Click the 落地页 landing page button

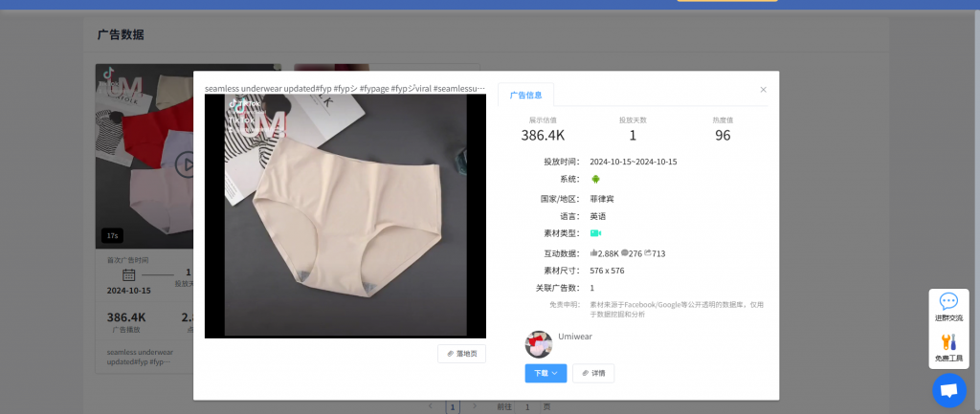point(462,354)
